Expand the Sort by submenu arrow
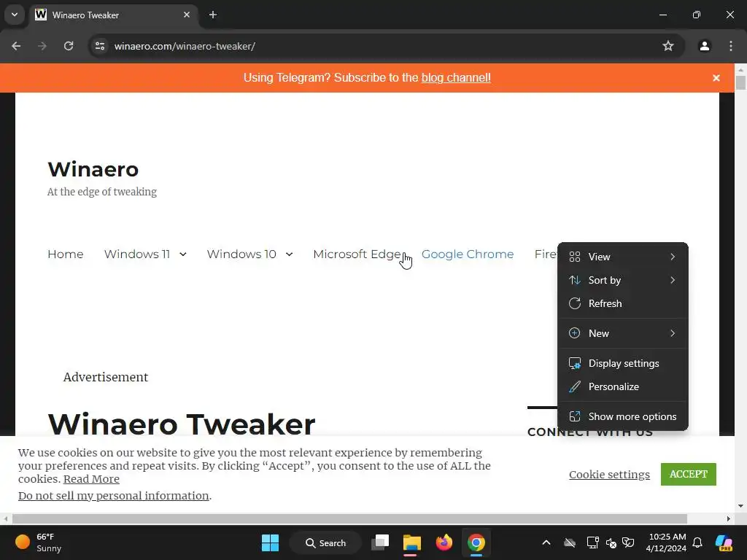 point(673,280)
